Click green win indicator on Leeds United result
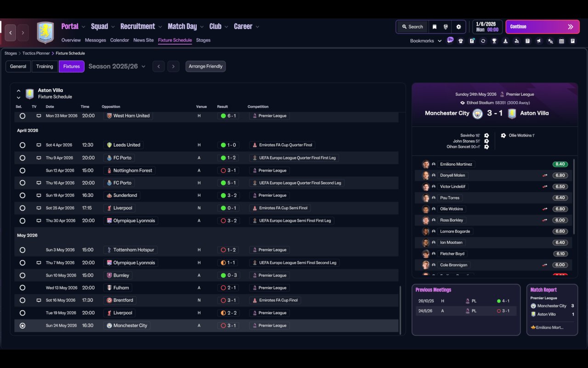Viewport: 588px width, 368px height. pos(223,145)
